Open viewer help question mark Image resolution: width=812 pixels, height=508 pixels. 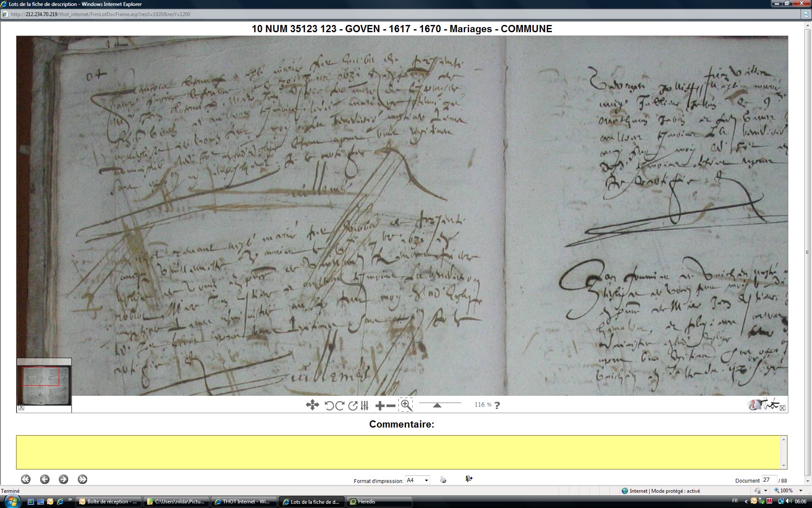click(x=497, y=405)
